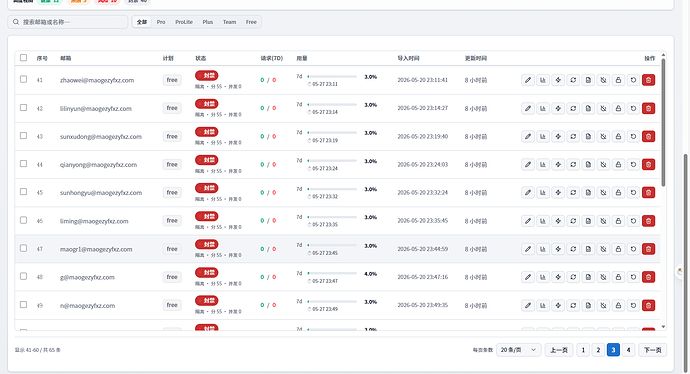Delete the sunxudong@maogezyfxz.com account
Viewport: 690px width, 374px height.
point(648,136)
